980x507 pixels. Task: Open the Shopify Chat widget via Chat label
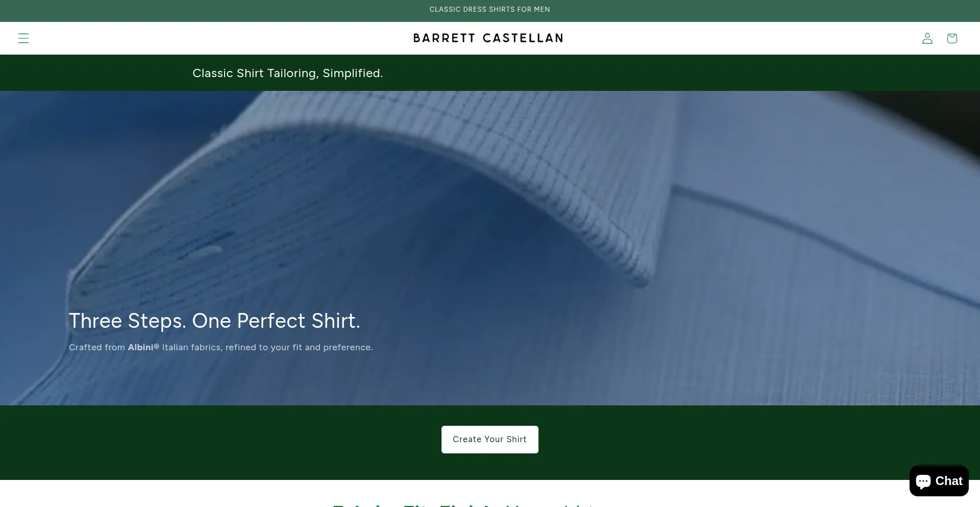coord(949,481)
